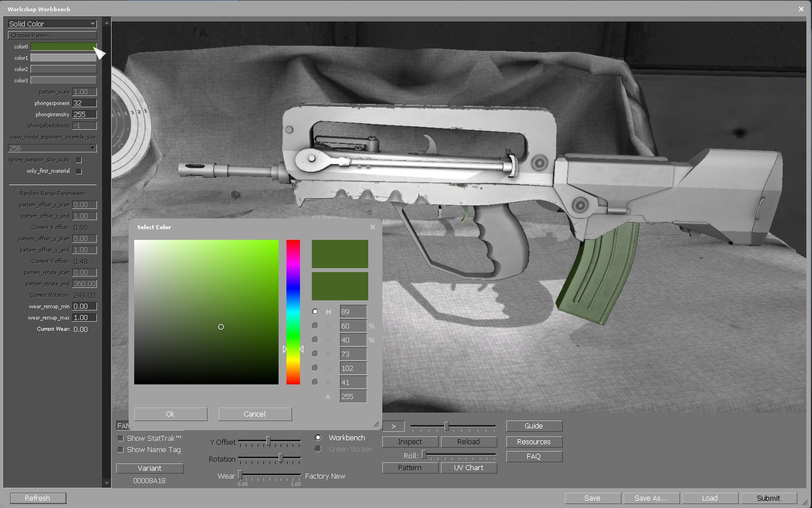This screenshot has height=508, width=812.
Task: Enable the Show StatTrak checkbox
Action: (120, 439)
